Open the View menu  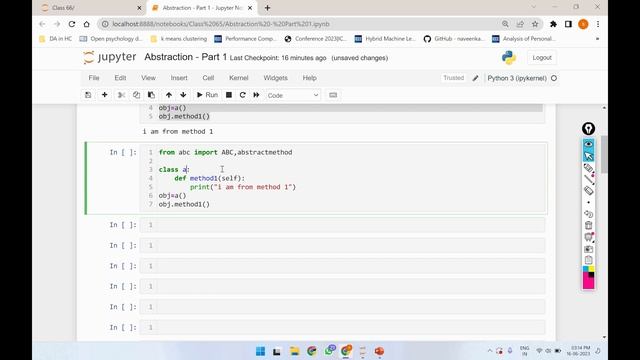(x=148, y=78)
